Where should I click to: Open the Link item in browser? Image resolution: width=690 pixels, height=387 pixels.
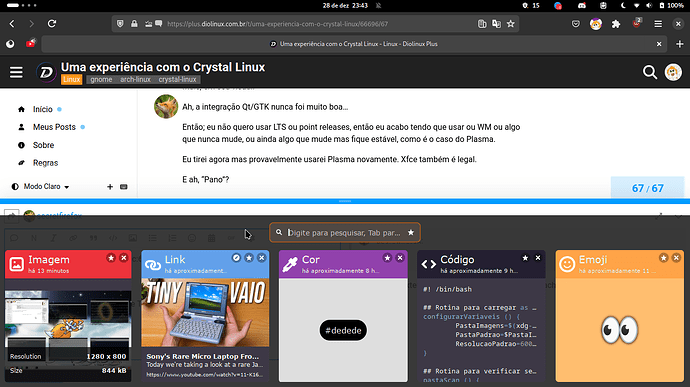pos(236,258)
